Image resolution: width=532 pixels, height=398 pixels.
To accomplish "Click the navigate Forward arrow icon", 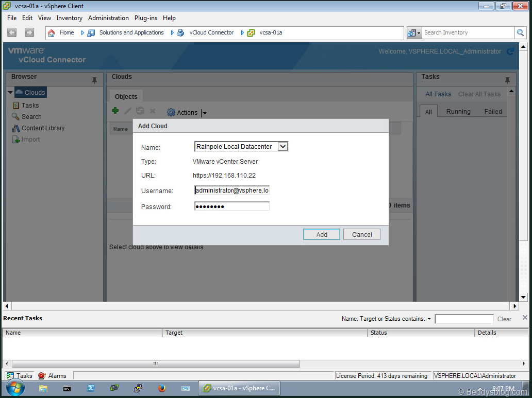I will point(29,32).
